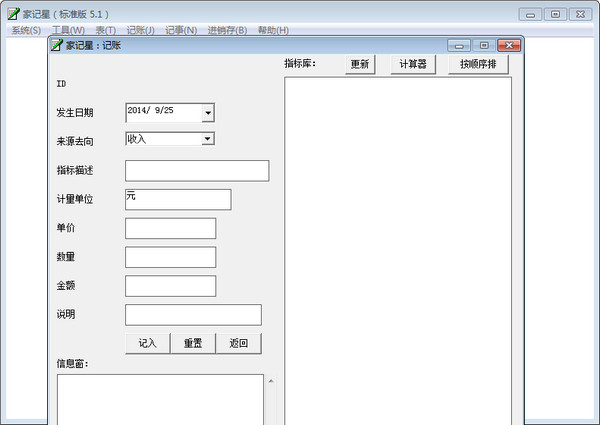This screenshot has height=425, width=600.
Task: Select the 数量 input field
Action: tap(170, 257)
